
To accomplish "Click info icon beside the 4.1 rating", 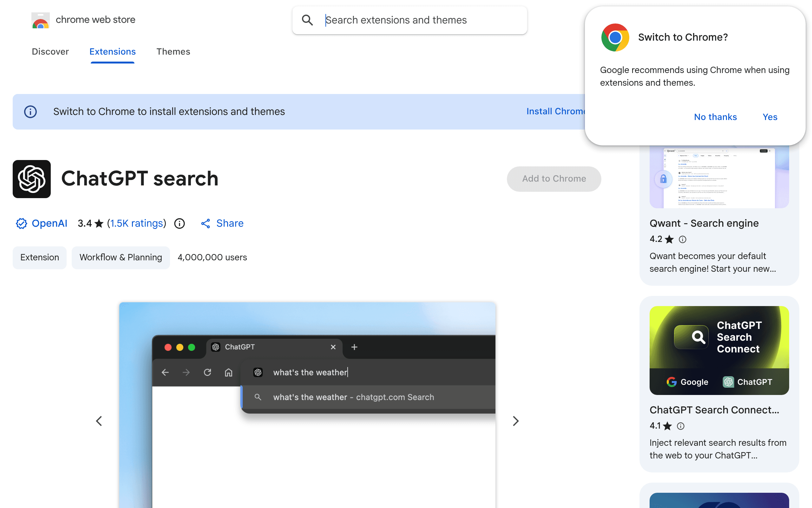I will pyautogui.click(x=680, y=426).
